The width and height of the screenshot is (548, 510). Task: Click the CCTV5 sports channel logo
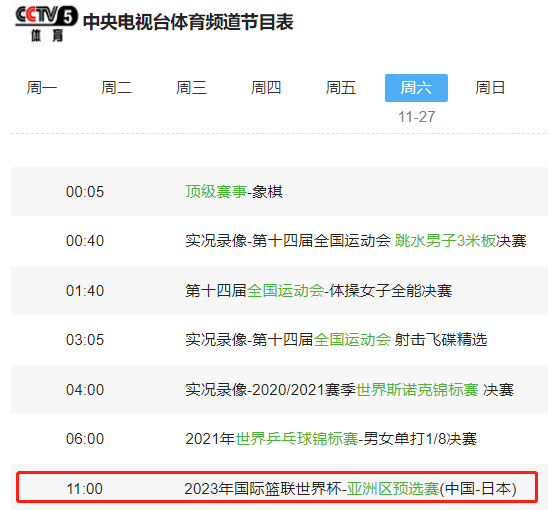[46, 24]
